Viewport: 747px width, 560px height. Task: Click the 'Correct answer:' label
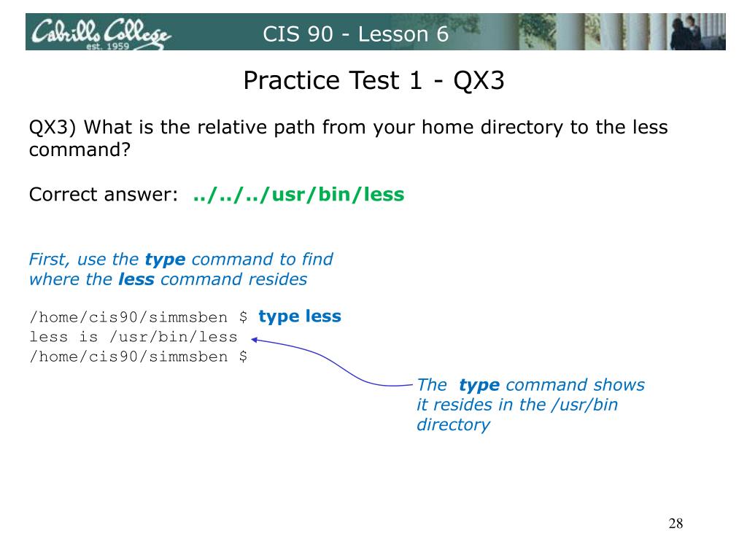(104, 194)
